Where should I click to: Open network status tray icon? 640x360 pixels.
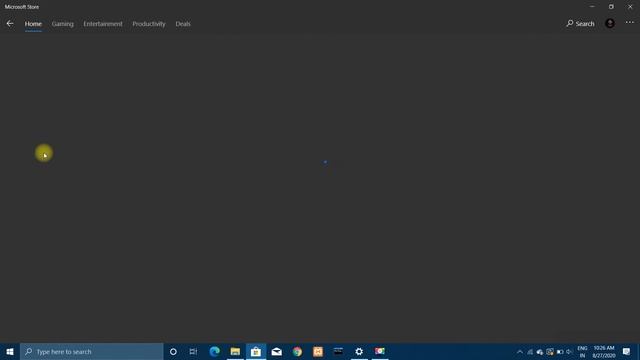(530, 352)
